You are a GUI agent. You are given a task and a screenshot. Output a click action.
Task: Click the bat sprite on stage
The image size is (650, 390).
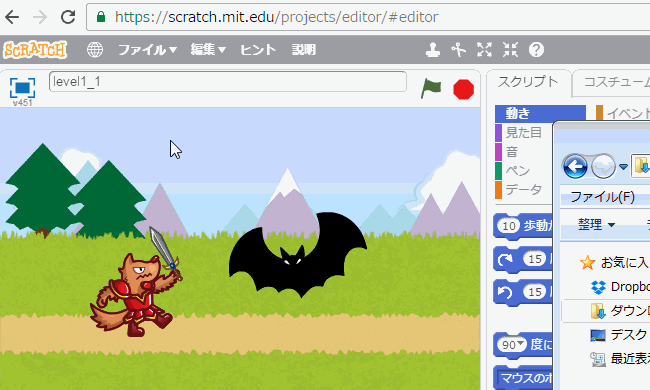[x=298, y=255]
